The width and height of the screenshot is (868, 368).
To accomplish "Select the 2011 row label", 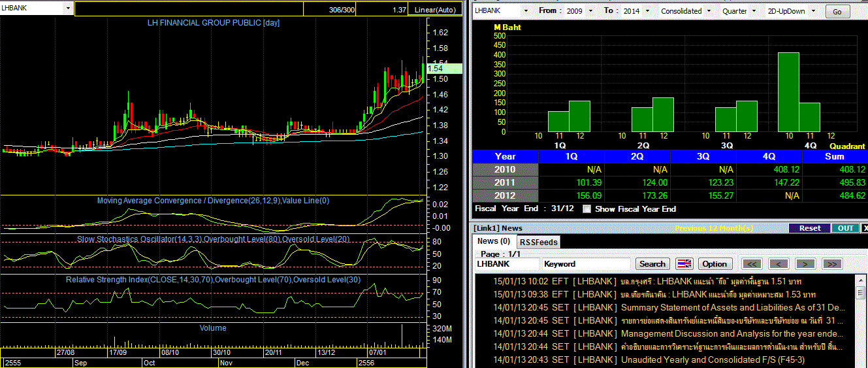I will coord(505,182).
